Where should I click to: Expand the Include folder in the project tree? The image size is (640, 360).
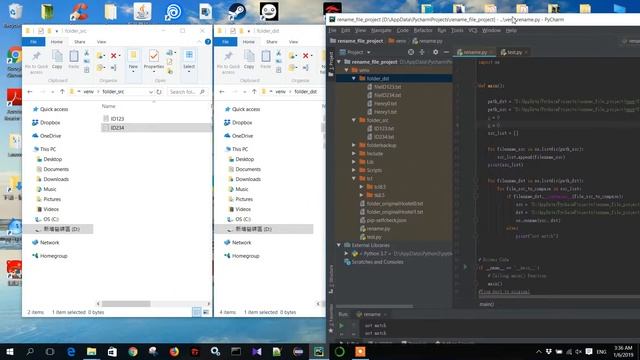(354, 153)
